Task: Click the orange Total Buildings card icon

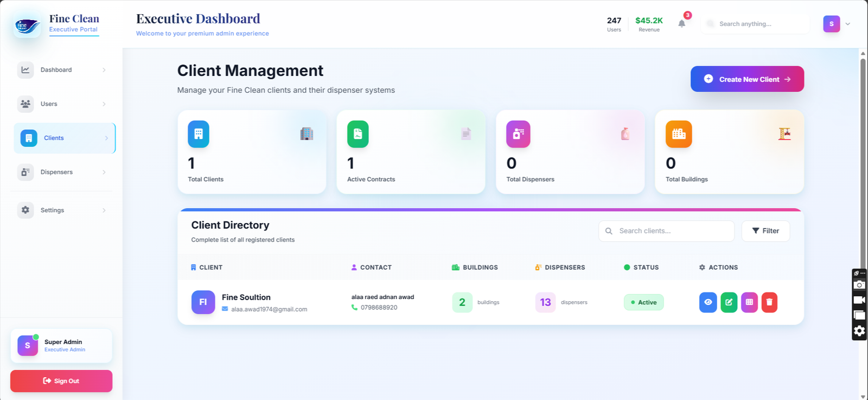Action: click(x=679, y=134)
